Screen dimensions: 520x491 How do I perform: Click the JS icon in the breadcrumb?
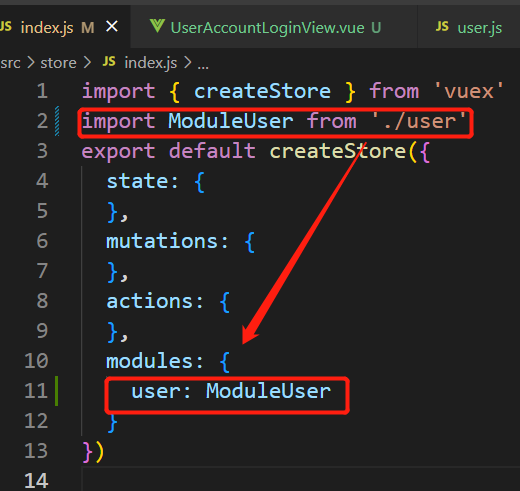coord(109,62)
